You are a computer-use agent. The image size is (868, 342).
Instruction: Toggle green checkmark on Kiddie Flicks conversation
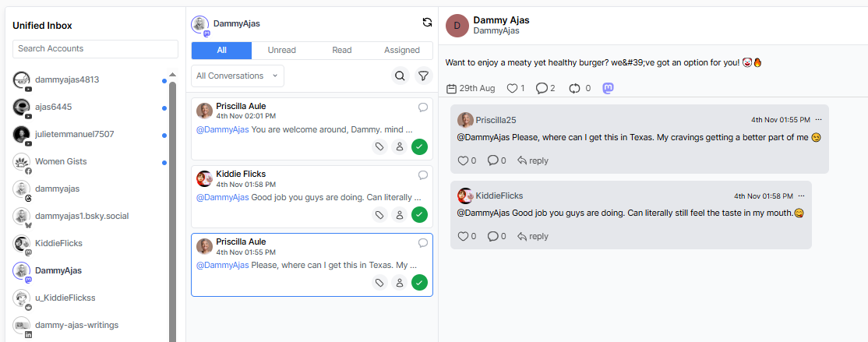(419, 214)
